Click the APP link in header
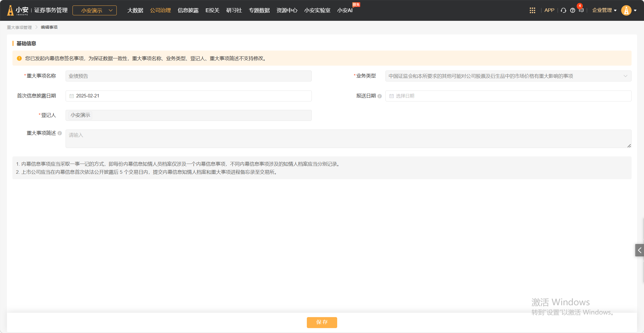The width and height of the screenshot is (644, 333). 549,10
